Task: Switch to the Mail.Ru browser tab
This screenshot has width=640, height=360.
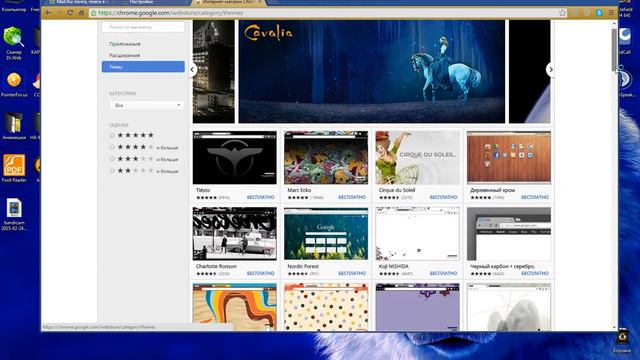Action: pos(80,2)
